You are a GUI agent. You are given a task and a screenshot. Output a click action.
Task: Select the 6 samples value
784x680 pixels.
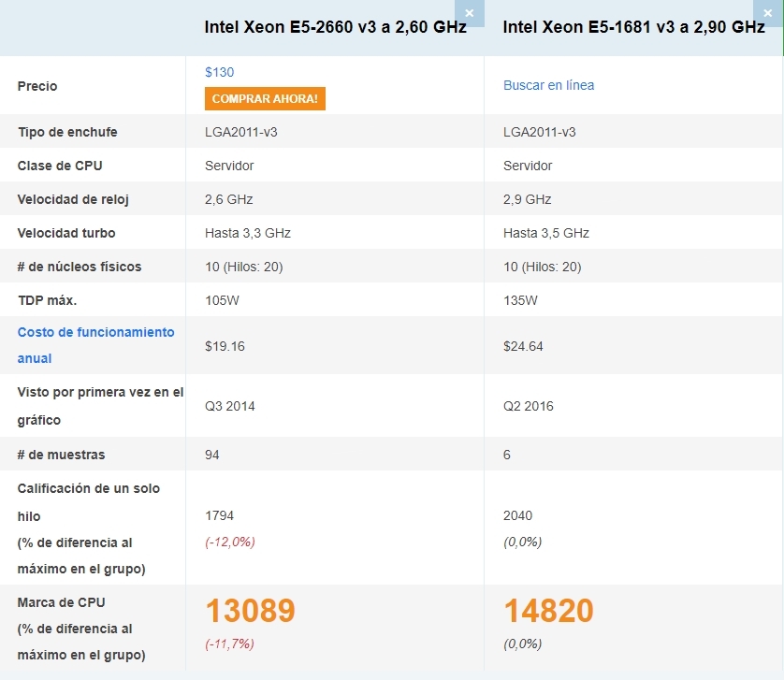click(506, 455)
